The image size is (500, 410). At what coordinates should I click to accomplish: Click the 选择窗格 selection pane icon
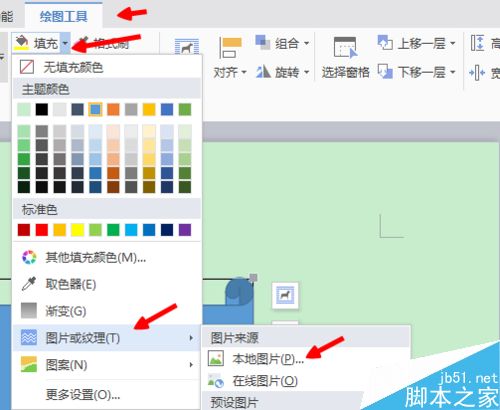click(x=345, y=47)
